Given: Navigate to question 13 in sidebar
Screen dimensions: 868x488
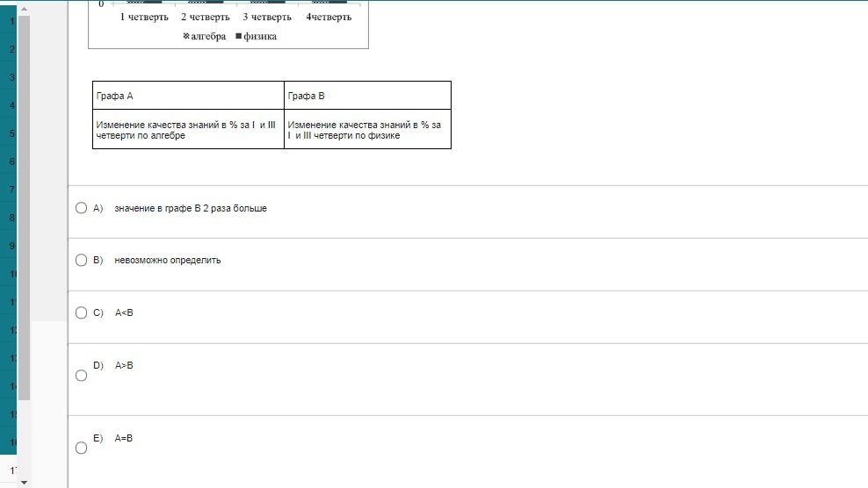Looking at the screenshot, I should coord(11,358).
